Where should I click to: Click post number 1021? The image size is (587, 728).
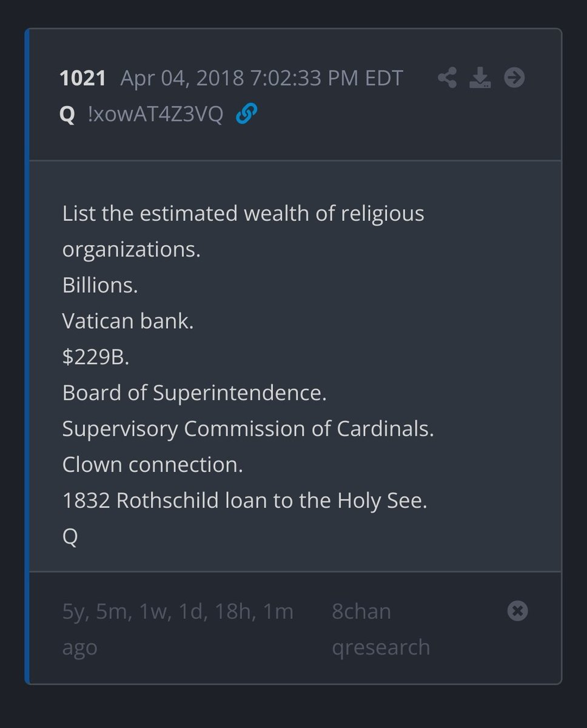pos(82,78)
